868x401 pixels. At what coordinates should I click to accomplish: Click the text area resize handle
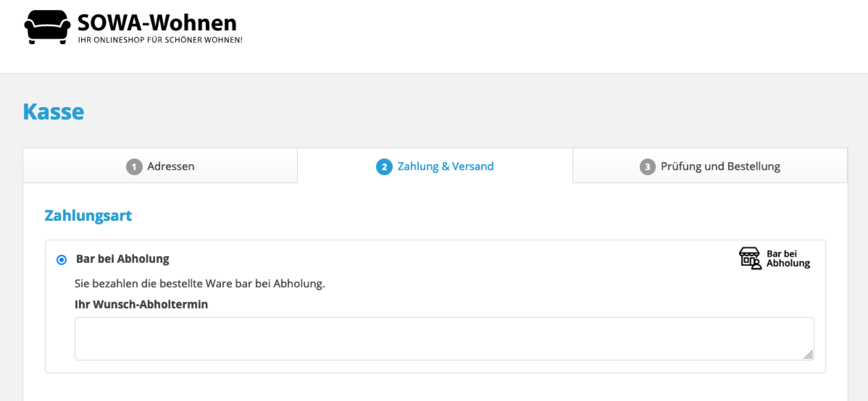click(x=809, y=355)
